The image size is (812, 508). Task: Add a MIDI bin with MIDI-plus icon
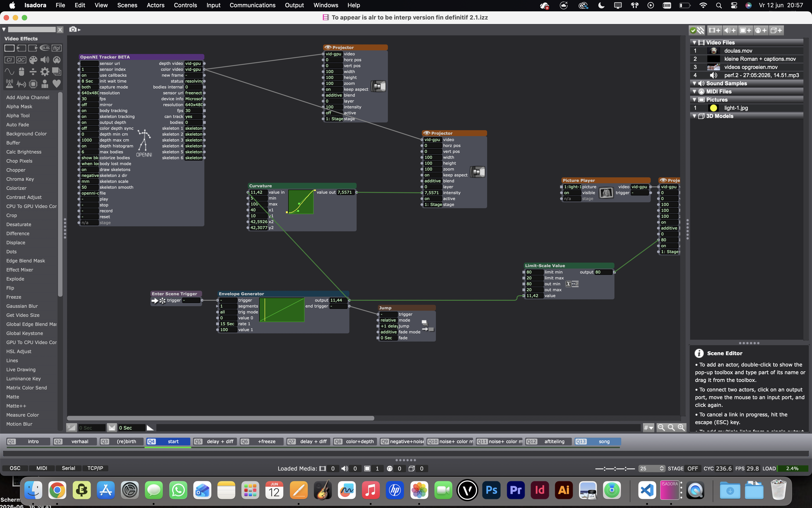(x=761, y=30)
